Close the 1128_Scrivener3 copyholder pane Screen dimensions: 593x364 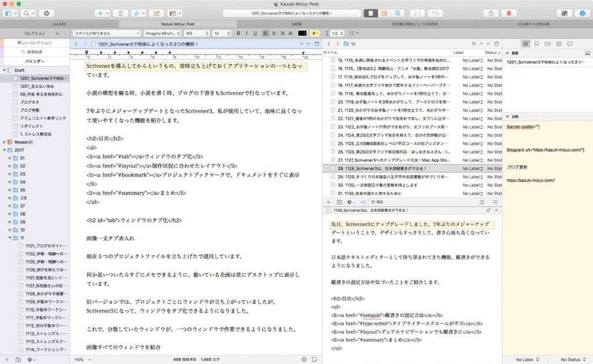pos(496,210)
